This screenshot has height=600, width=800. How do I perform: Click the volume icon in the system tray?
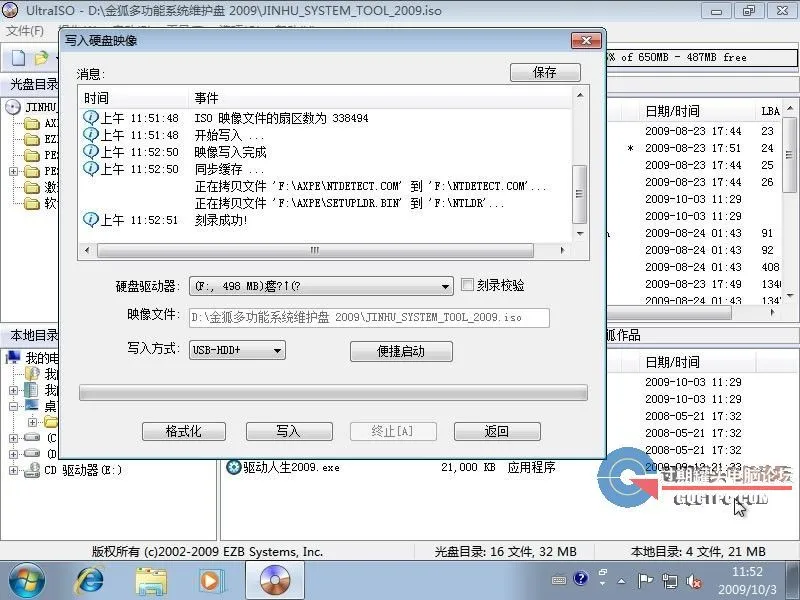[694, 581]
